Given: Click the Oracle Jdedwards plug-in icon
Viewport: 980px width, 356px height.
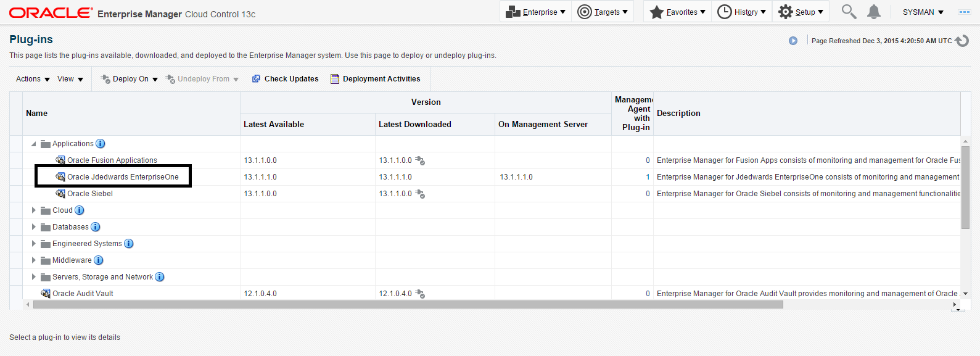Looking at the screenshot, I should point(60,177).
